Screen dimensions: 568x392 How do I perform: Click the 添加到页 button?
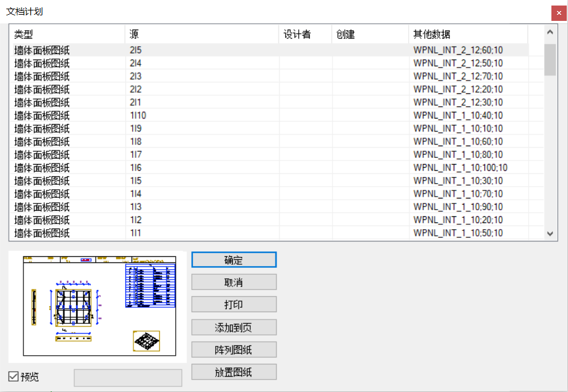tap(234, 327)
